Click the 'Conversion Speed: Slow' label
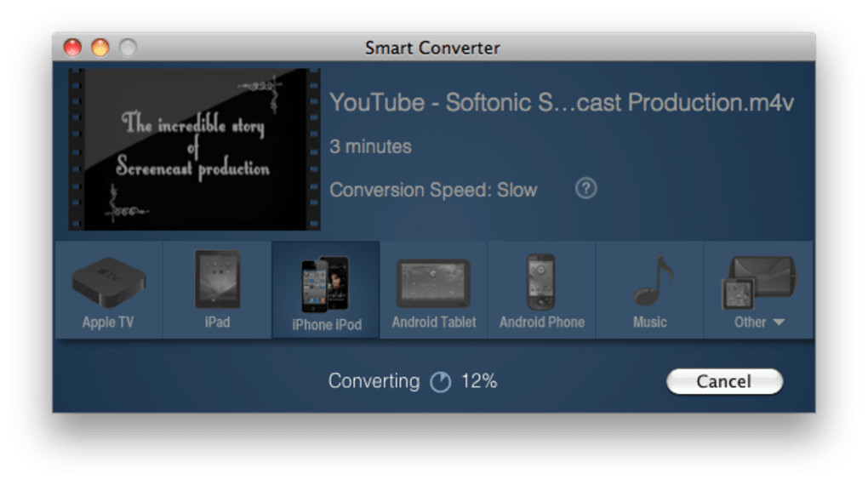Image resolution: width=868 pixels, height=485 pixels. pos(433,190)
